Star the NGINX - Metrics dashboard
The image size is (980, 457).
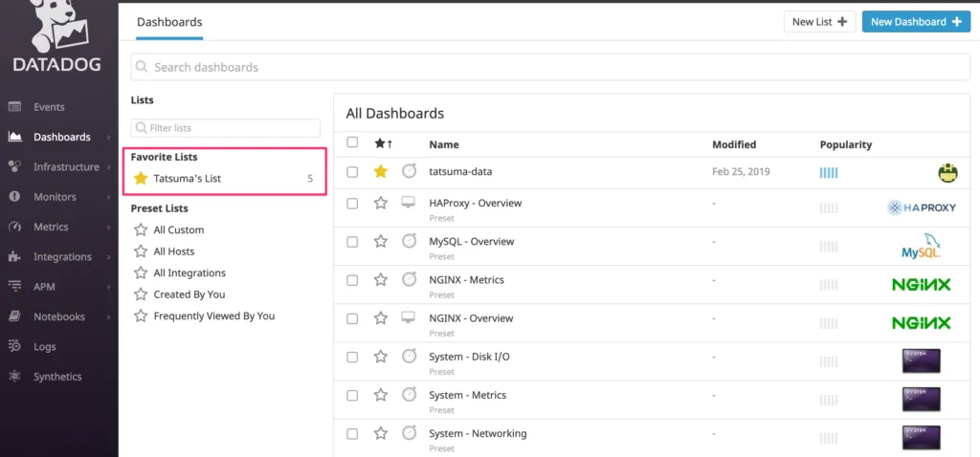(x=381, y=280)
